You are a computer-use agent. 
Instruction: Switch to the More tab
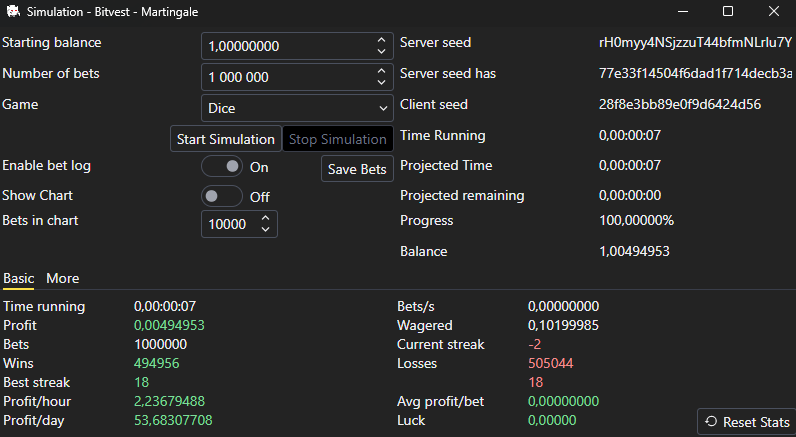[63, 279]
